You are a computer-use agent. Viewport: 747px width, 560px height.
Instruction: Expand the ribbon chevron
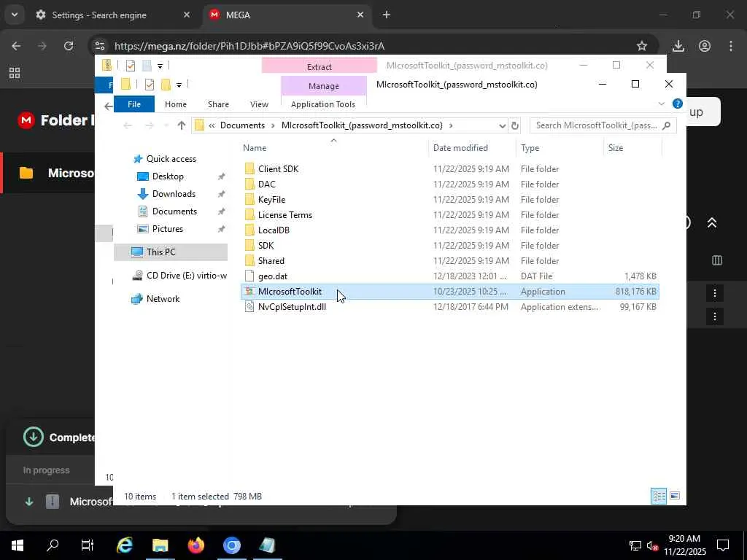point(661,104)
